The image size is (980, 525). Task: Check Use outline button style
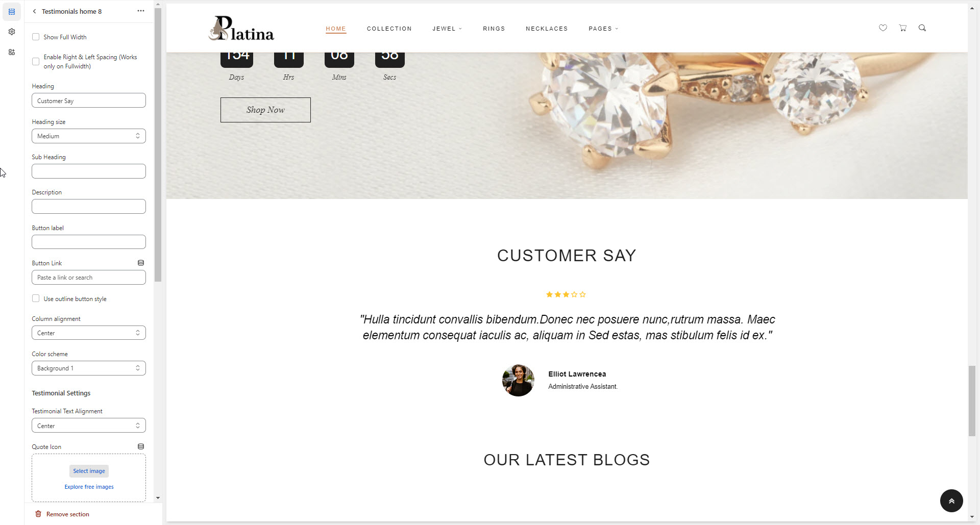pos(36,298)
